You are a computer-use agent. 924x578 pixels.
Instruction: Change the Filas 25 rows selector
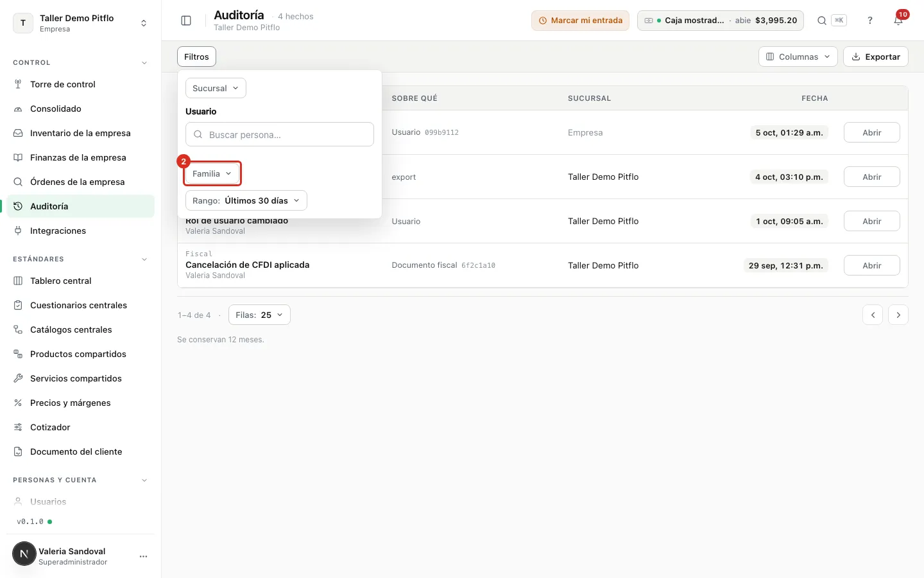click(259, 315)
